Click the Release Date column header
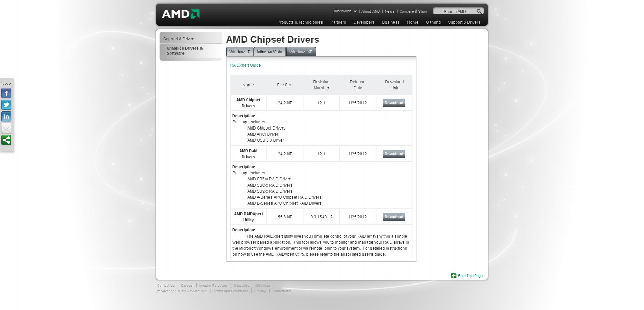 pos(358,85)
